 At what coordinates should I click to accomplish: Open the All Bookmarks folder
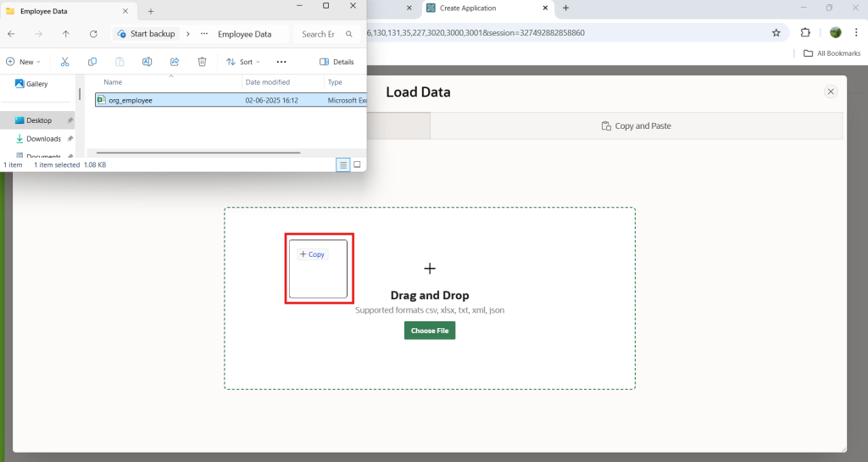coord(832,53)
